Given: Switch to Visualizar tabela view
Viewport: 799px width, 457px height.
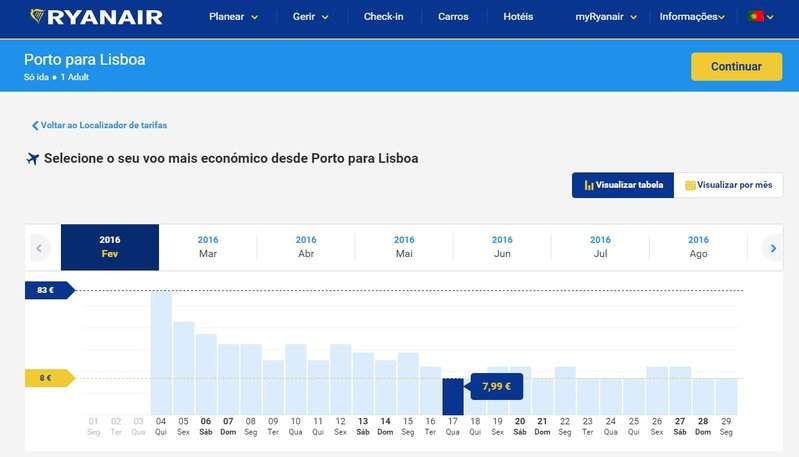Looking at the screenshot, I should click(x=623, y=185).
